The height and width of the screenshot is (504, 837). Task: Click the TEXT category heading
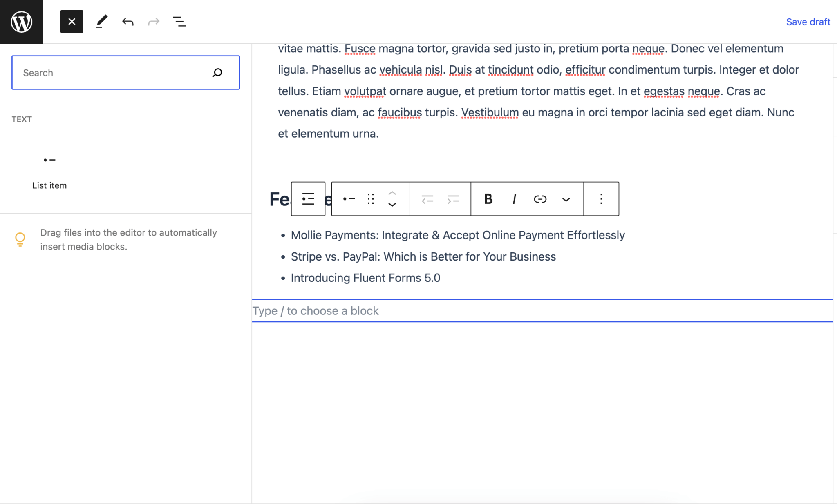[x=22, y=119]
